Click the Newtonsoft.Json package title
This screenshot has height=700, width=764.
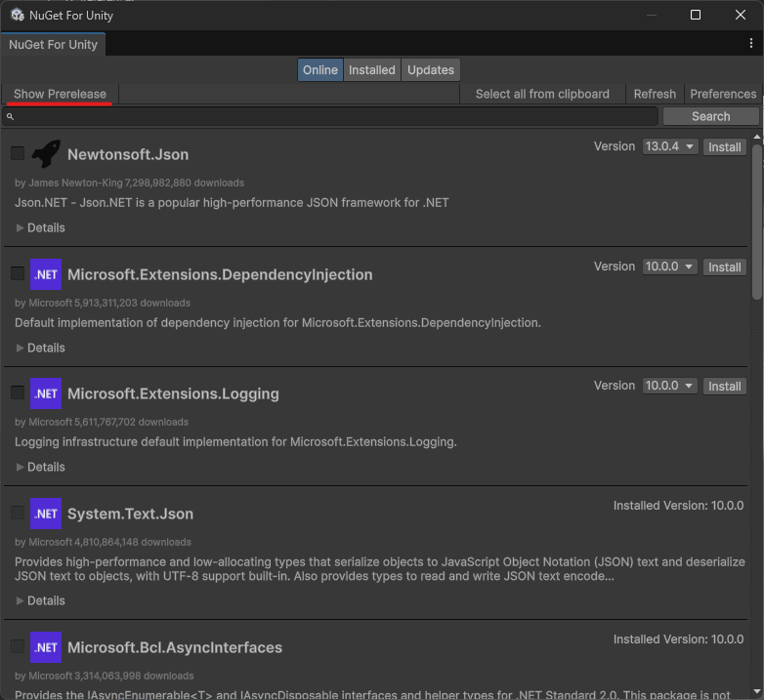coord(128,154)
